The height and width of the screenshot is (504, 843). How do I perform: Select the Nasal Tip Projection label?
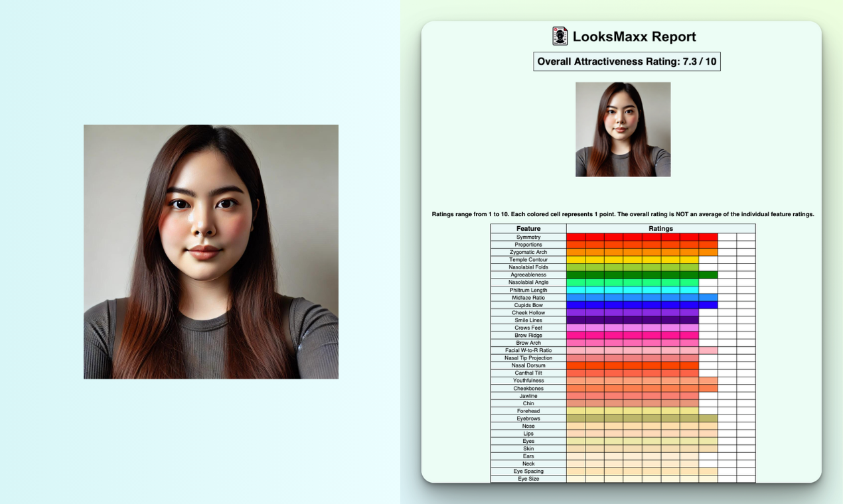(528, 358)
